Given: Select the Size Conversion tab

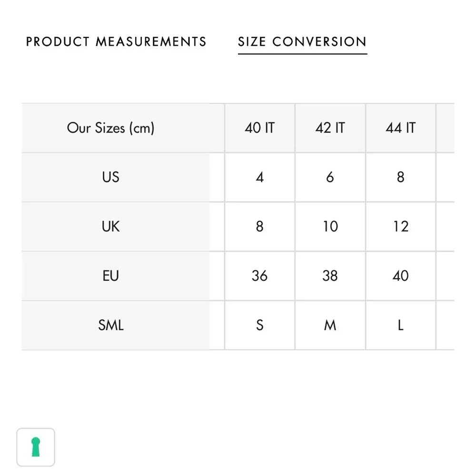Looking at the screenshot, I should click(302, 41).
